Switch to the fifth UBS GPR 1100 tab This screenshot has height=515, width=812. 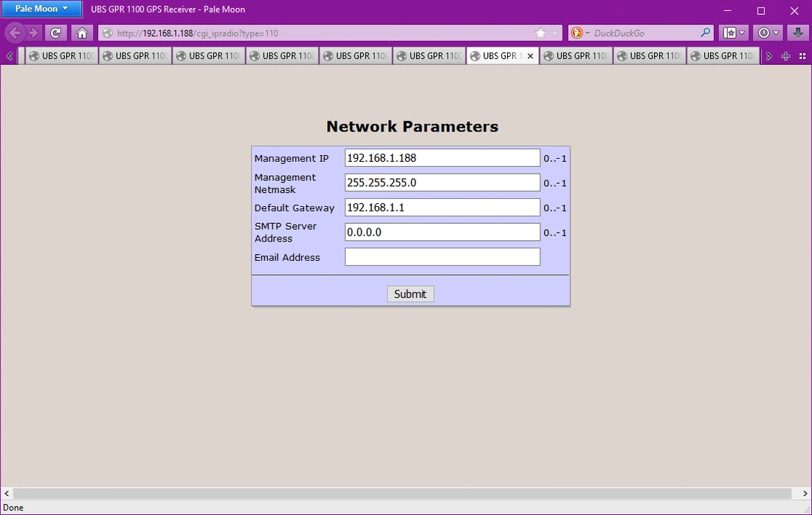click(356, 56)
